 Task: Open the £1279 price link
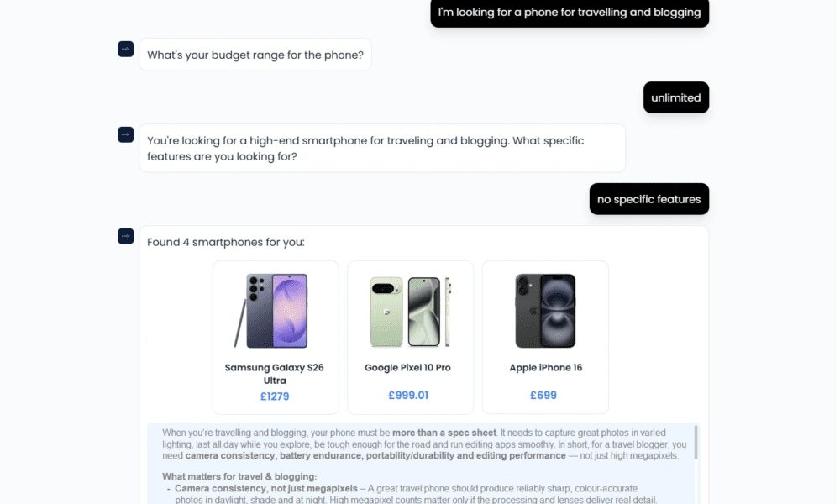pyautogui.click(x=275, y=396)
